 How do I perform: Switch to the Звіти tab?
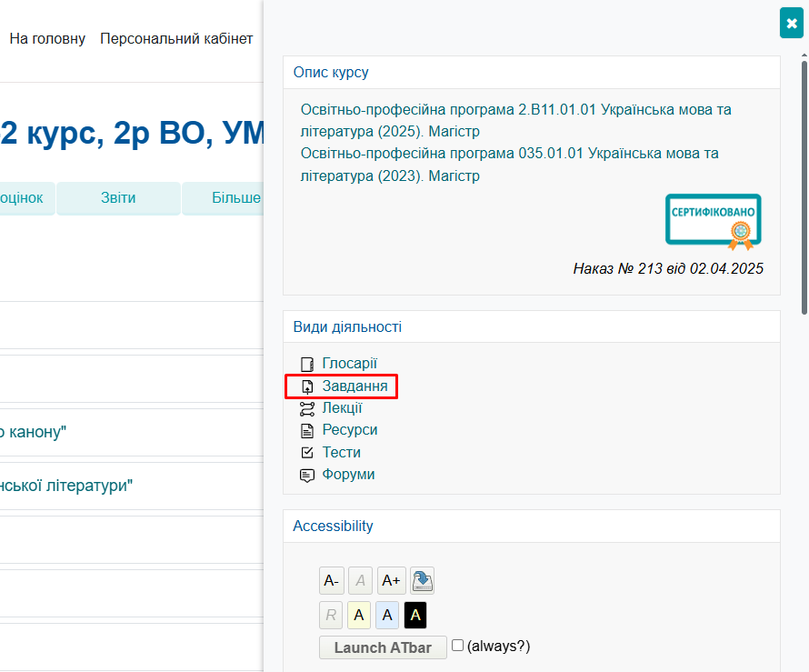[118, 198]
